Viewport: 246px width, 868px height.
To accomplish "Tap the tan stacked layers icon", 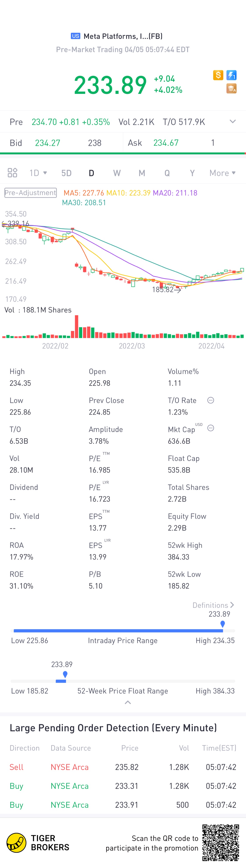I will point(232,89).
